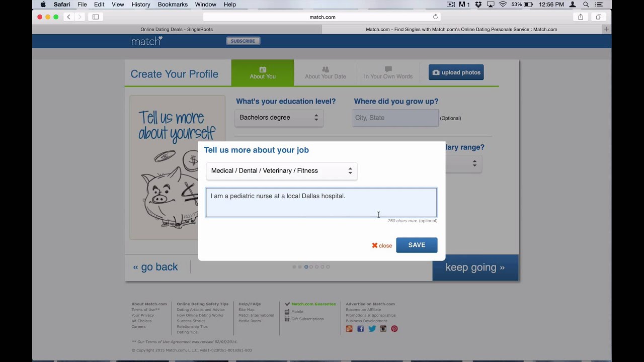Open the Facebook icon in footer
This screenshot has width=644, height=362.
[x=360, y=329]
